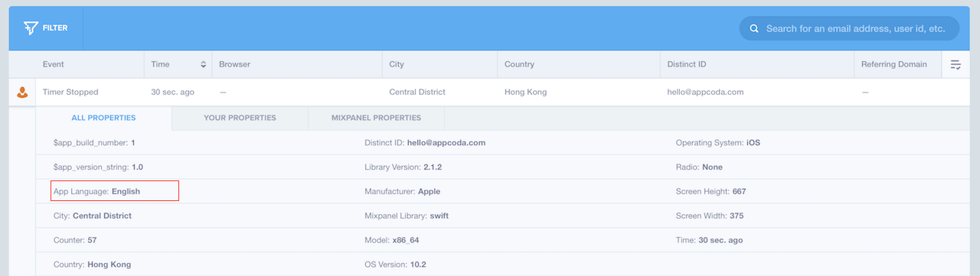Select the Mixpanel Library: swift property

point(407,216)
